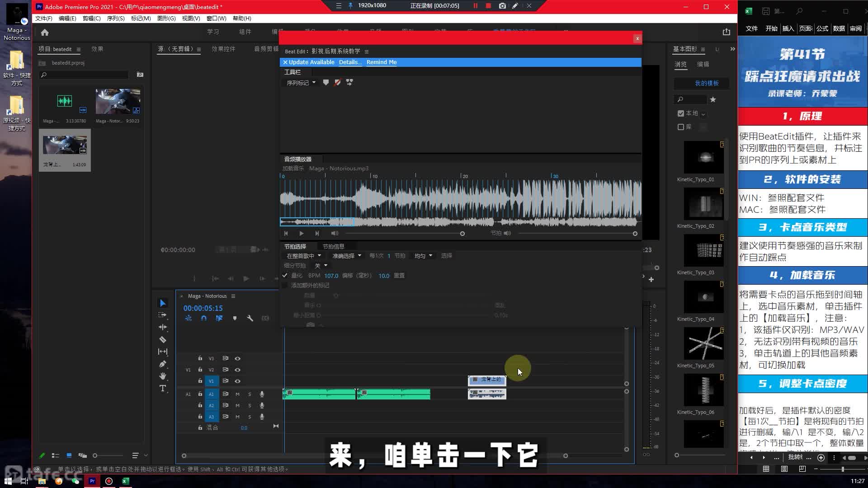Toggle Snap magnet in timeline
The height and width of the screenshot is (488, 868).
[204, 318]
